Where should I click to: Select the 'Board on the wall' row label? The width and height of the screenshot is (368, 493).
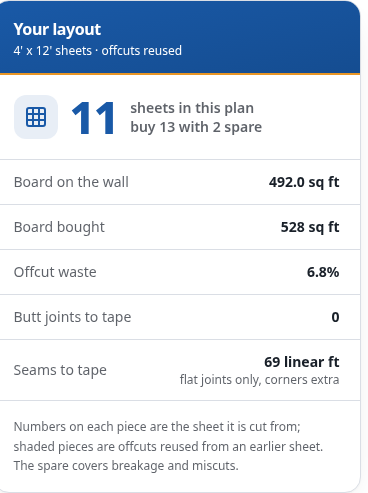click(71, 182)
